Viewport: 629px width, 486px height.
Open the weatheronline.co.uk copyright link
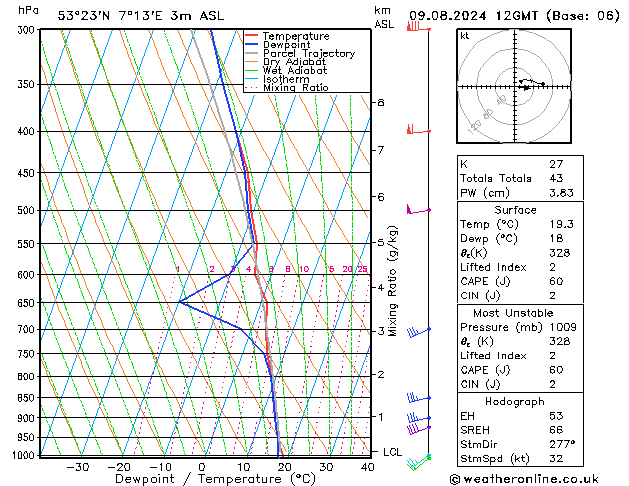tap(524, 479)
